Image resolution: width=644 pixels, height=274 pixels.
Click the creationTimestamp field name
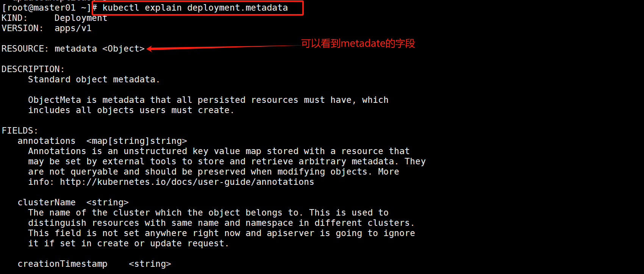[63, 264]
